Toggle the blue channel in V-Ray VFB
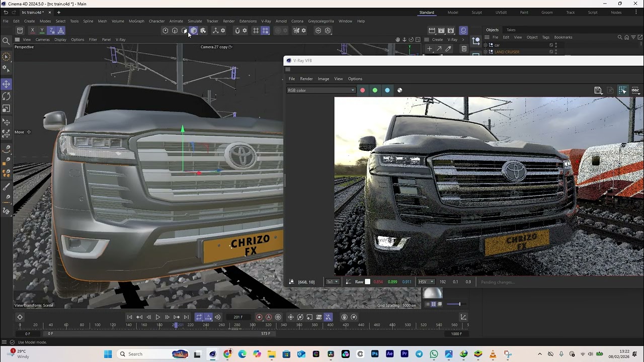 [387, 90]
